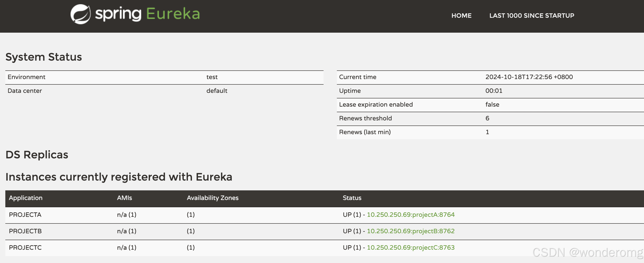The image size is (644, 263).
Task: Click the 00:01 uptime value
Action: (x=494, y=91)
